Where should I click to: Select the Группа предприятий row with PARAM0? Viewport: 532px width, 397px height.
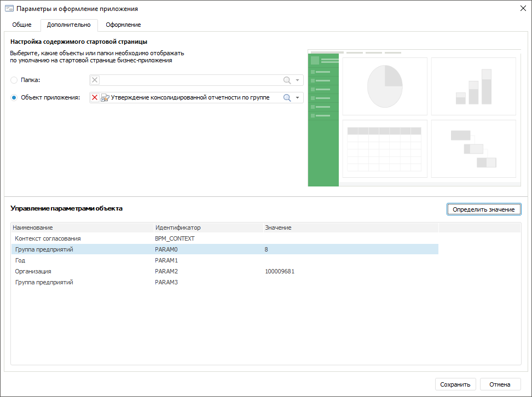[x=224, y=249]
